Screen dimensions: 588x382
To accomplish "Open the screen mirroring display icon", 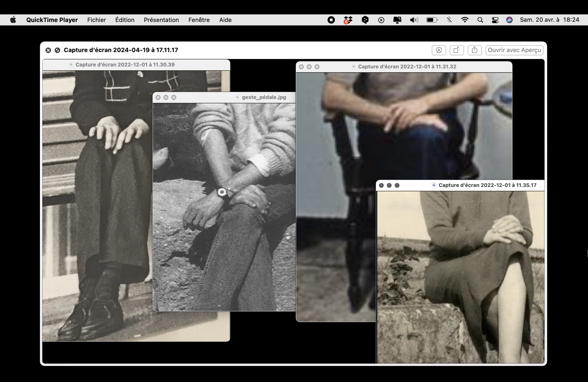I will pyautogui.click(x=397, y=20).
